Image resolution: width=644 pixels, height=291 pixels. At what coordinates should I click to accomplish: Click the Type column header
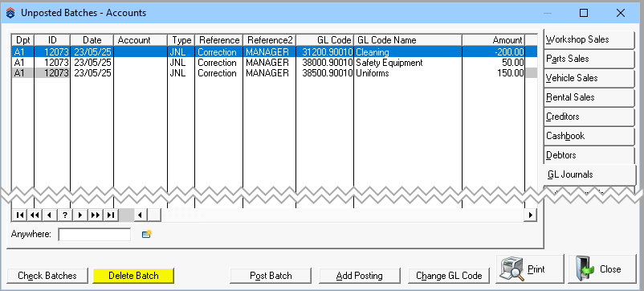(x=181, y=40)
